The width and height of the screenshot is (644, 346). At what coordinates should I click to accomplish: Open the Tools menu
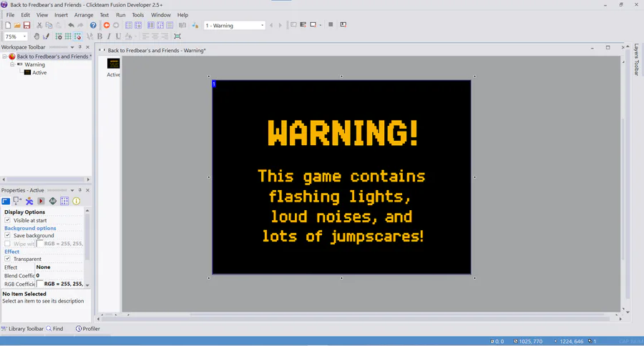click(x=138, y=15)
